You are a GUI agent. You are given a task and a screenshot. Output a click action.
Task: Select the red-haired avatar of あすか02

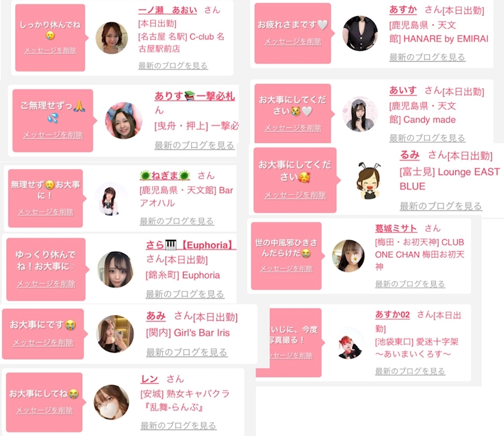(x=349, y=343)
